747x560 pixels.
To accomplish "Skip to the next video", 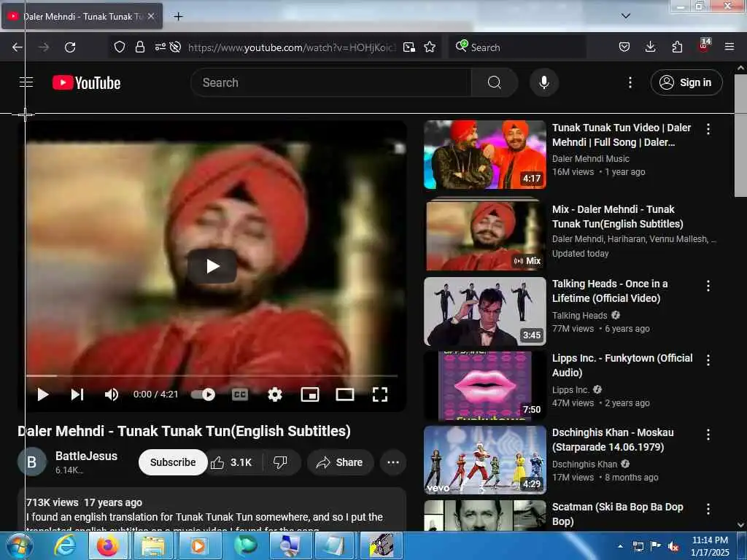I will [77, 394].
